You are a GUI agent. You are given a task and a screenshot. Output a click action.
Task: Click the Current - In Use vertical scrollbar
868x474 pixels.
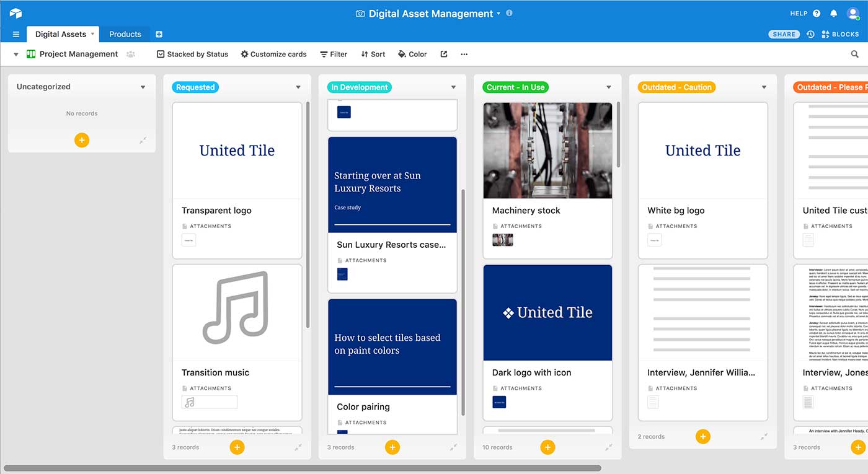point(618,134)
